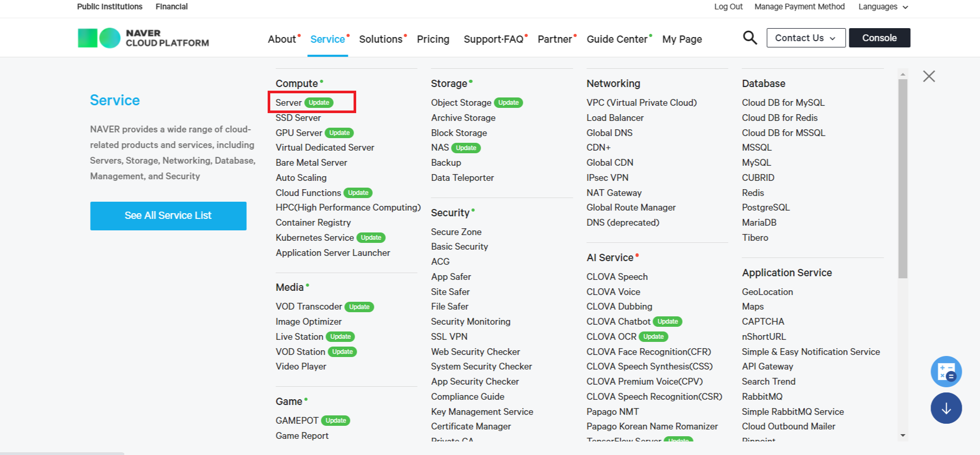Image resolution: width=980 pixels, height=455 pixels.
Task: Open SSL VPN security service
Action: pos(449,337)
